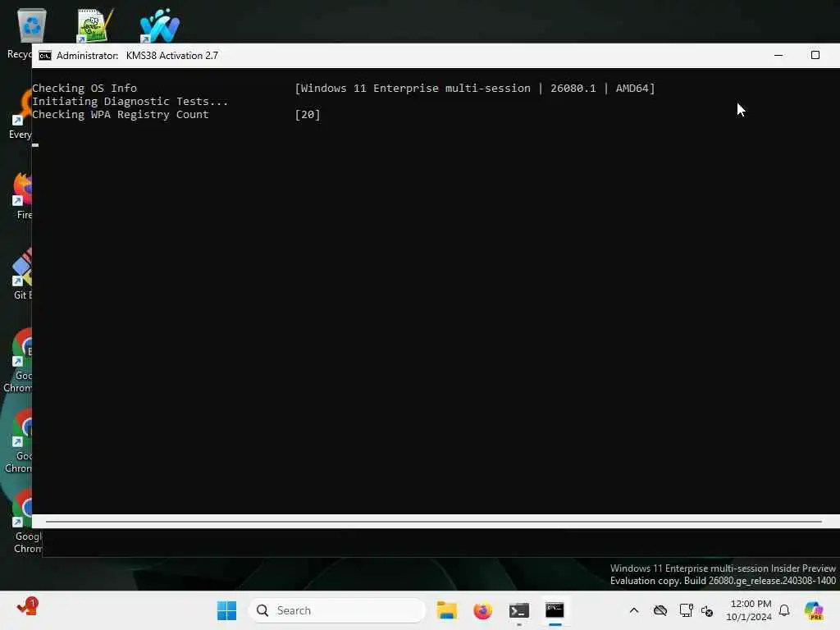Select the active Command Prompt taskbar icon
Screen dimensions: 840x630
[x=555, y=610]
